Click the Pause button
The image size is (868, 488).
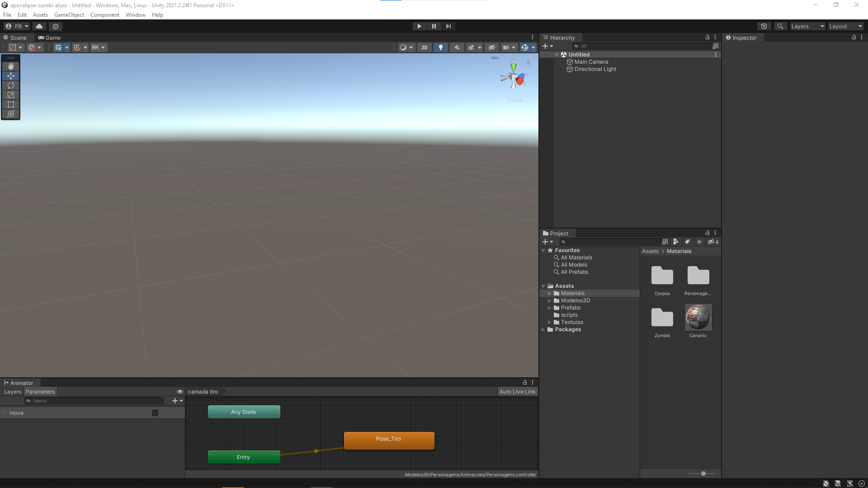(434, 26)
